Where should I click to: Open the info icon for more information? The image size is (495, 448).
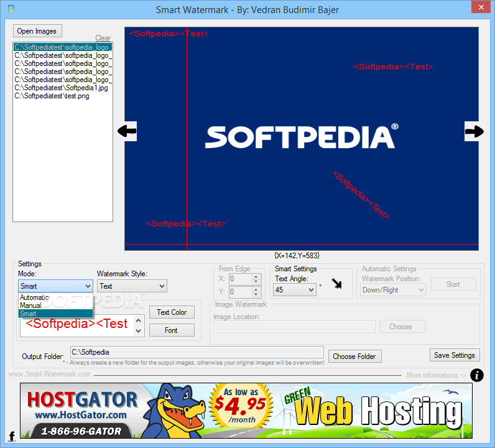tap(477, 375)
